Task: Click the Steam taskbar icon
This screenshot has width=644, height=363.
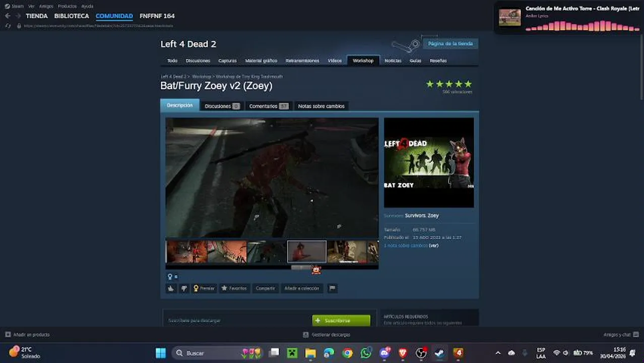Action: tap(439, 353)
